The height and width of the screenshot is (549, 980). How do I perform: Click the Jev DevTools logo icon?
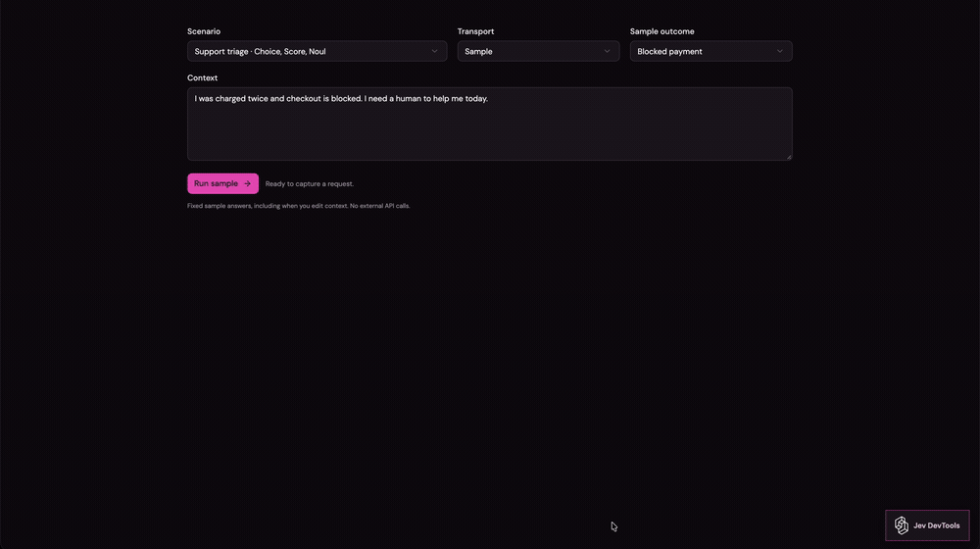[x=902, y=525]
